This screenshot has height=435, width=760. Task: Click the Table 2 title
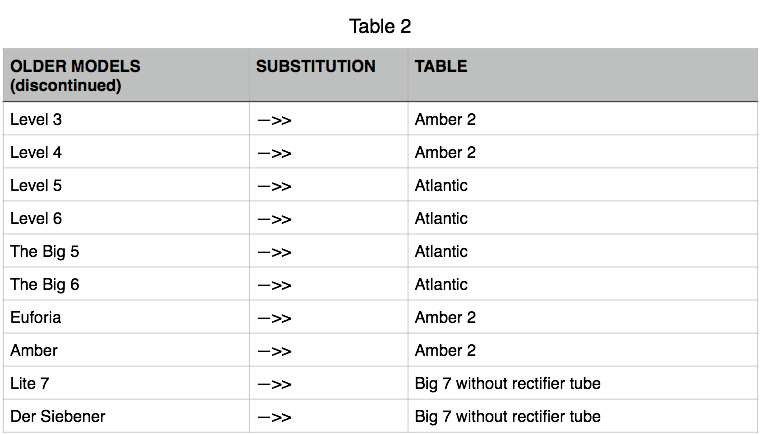(x=380, y=26)
